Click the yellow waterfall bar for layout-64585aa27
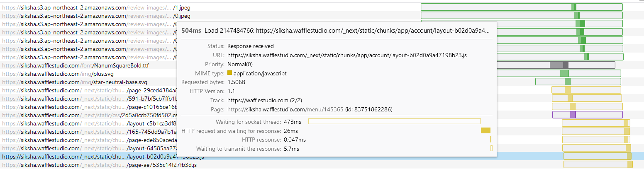644x171 pixels. [597, 148]
